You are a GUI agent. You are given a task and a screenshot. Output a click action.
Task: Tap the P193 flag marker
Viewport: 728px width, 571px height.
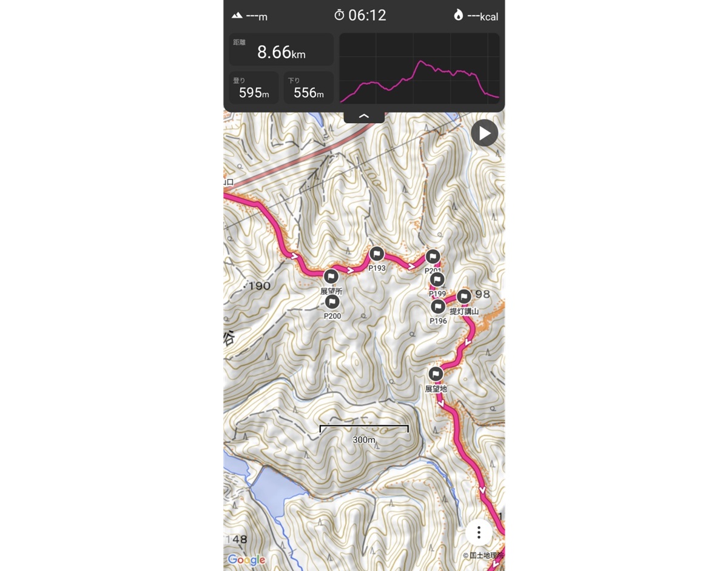point(377,254)
